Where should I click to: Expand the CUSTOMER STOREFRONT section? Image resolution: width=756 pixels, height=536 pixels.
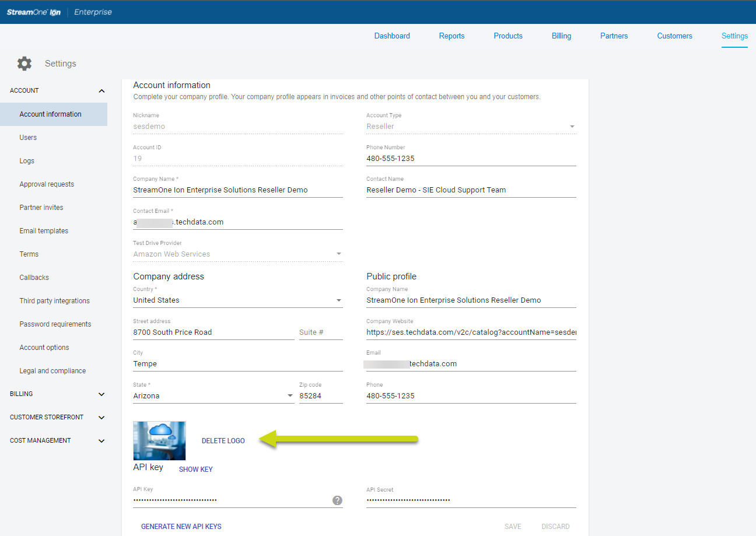(x=101, y=418)
